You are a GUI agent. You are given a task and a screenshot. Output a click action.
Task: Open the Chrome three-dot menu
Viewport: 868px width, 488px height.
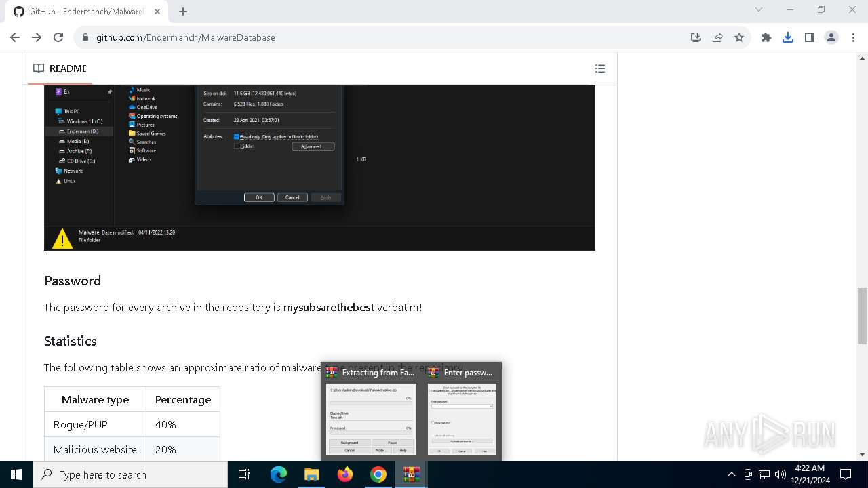point(852,37)
